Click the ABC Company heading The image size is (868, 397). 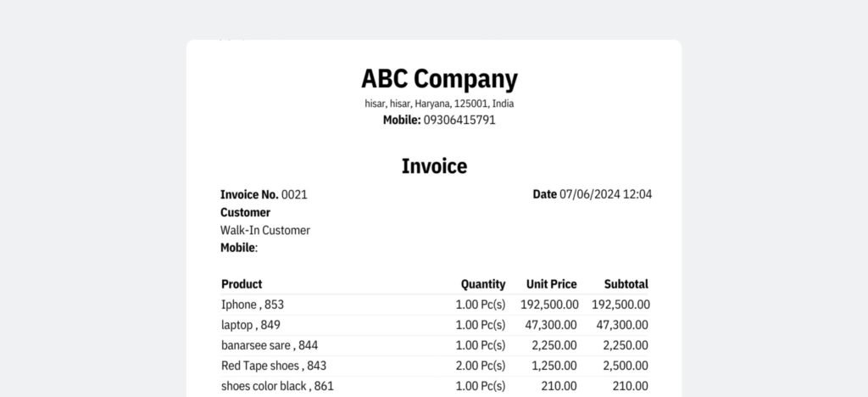pos(438,79)
